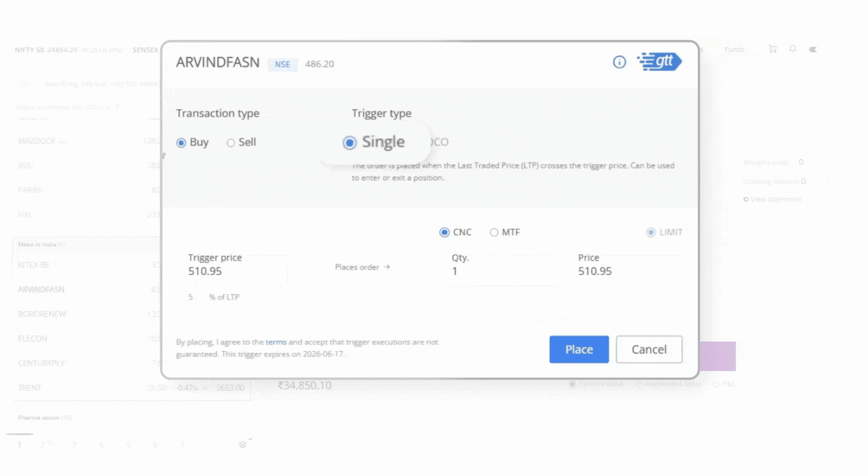Viewport: 868px width, 476px height.
Task: Click the search magnifier icon in the watchlist
Action: coord(23,84)
